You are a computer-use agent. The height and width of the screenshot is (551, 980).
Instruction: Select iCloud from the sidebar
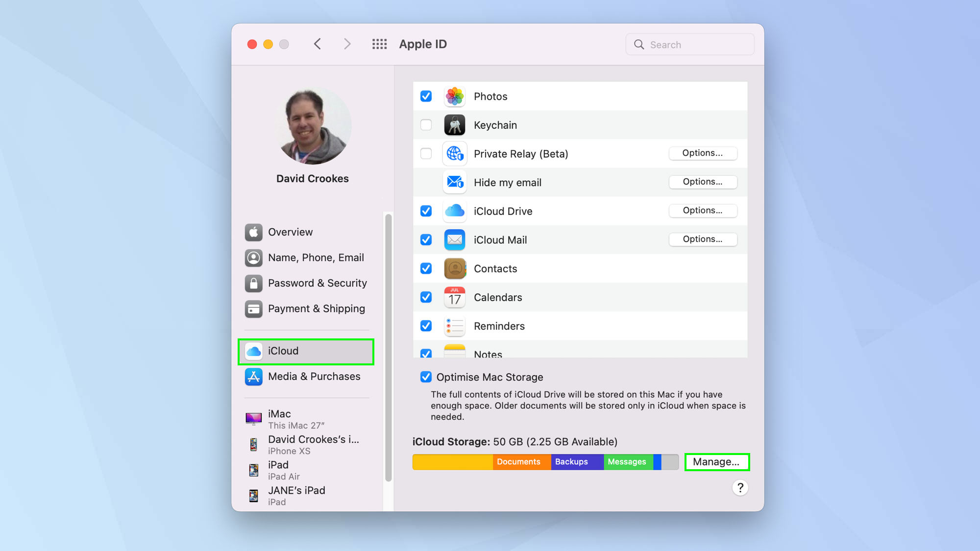pos(307,351)
